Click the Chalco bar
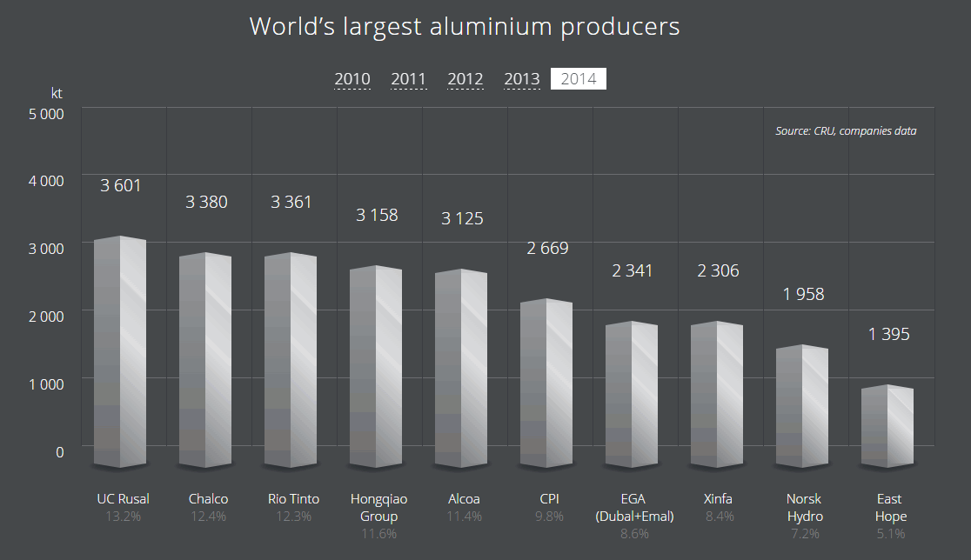Viewport: 971px width, 560px height. pyautogui.click(x=205, y=359)
